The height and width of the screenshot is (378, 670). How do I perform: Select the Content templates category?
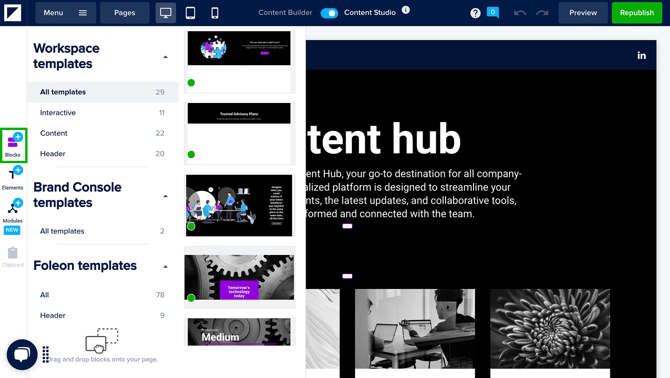coord(103,133)
